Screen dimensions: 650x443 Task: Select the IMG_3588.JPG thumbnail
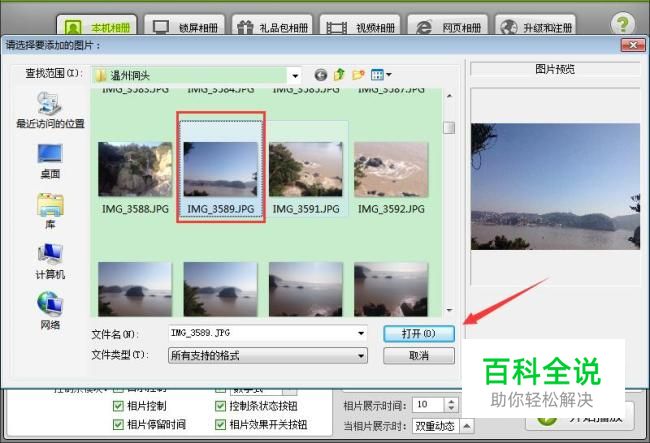point(135,169)
